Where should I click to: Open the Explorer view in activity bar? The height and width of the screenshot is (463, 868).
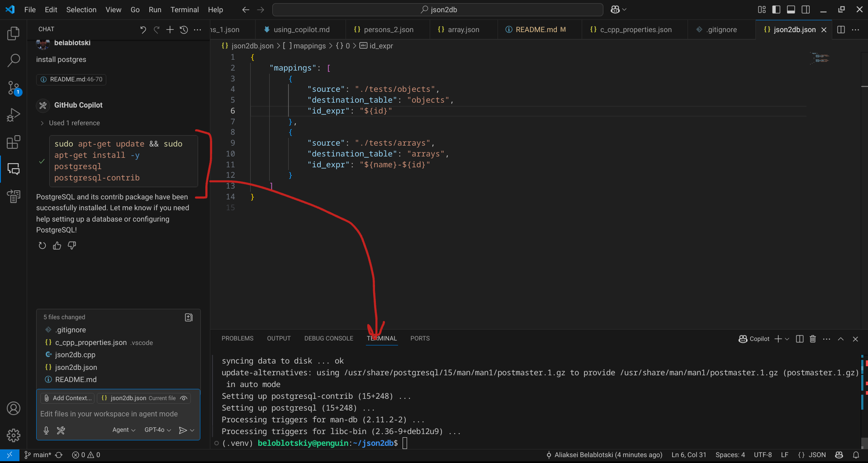pos(14,33)
